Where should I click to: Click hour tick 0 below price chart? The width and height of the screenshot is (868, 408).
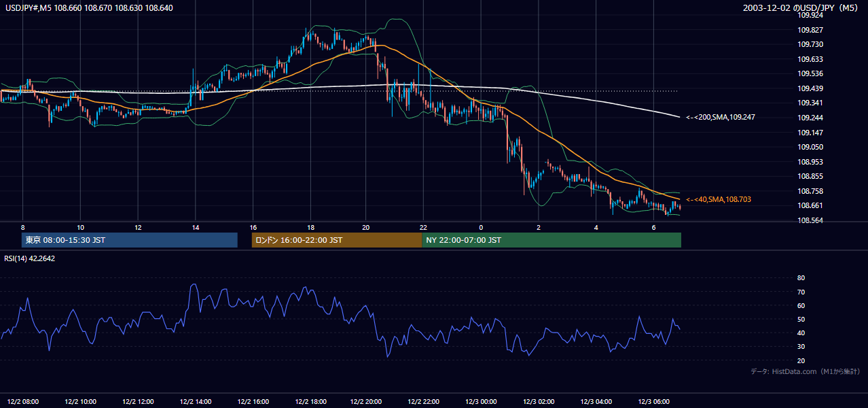[x=481, y=227]
